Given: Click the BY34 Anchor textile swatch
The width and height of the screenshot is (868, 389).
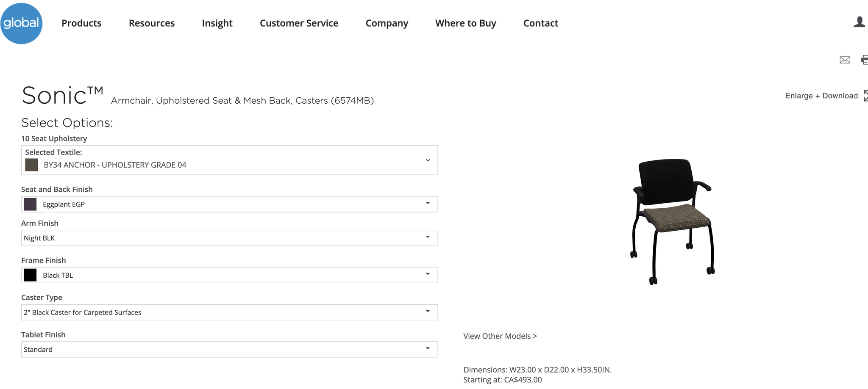Looking at the screenshot, I should pos(32,165).
